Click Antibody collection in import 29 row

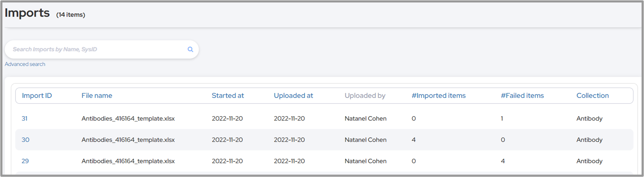click(x=589, y=161)
